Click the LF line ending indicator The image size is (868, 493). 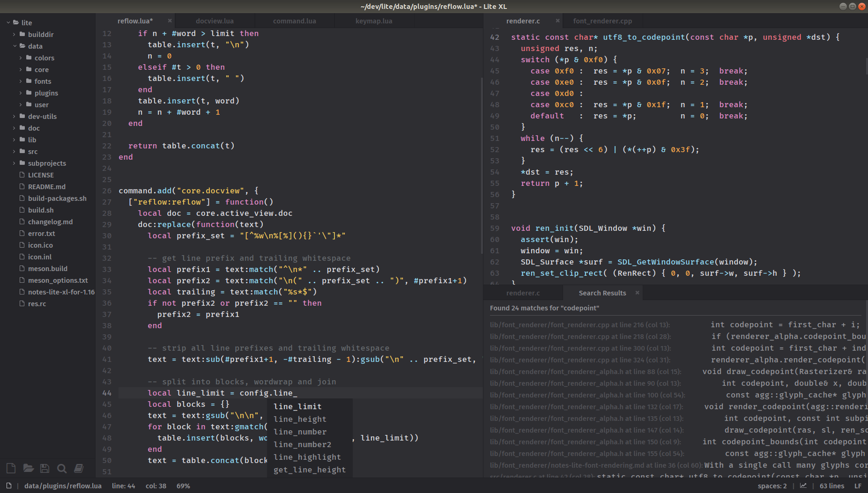click(x=858, y=486)
